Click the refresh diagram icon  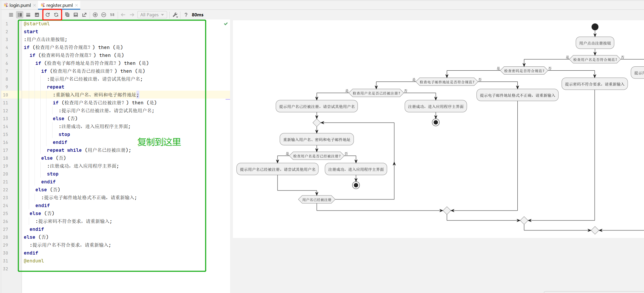48,15
